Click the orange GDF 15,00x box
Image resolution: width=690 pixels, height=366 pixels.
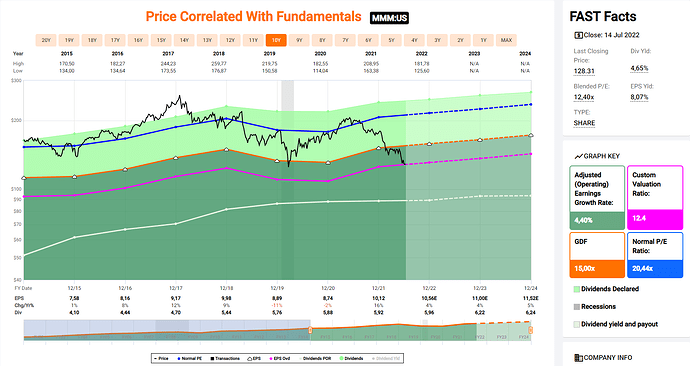click(x=597, y=268)
